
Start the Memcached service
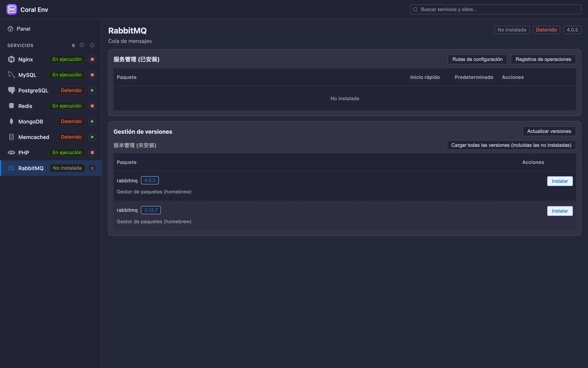[92, 137]
